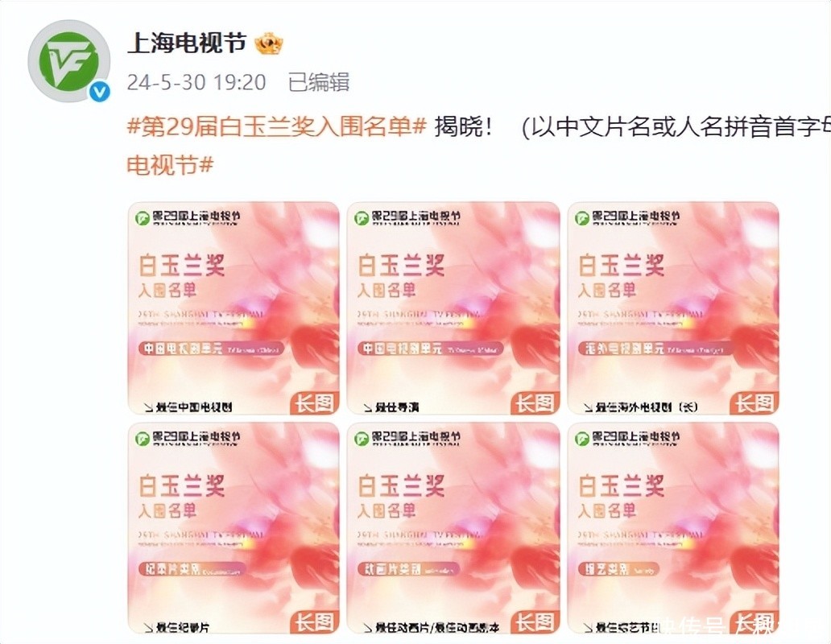This screenshot has height=644, width=831.
Task: Click 长图 badge on 最佳导演 image
Action: tap(535, 403)
